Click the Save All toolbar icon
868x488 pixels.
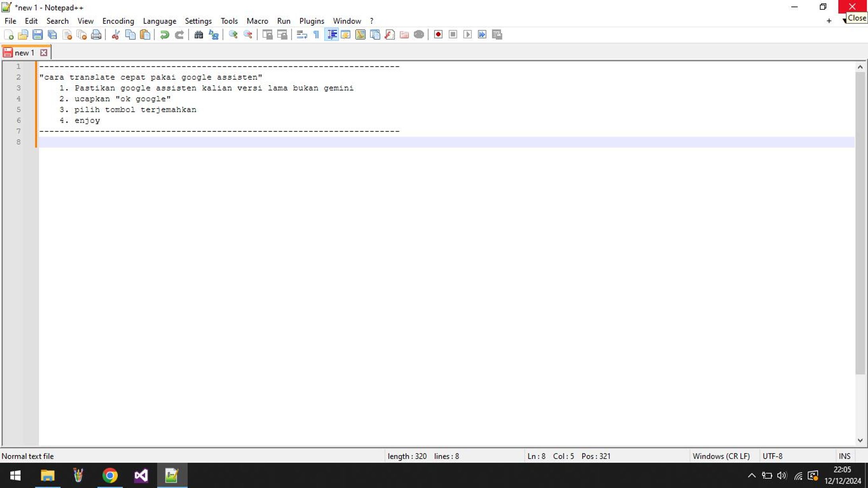[52, 35]
